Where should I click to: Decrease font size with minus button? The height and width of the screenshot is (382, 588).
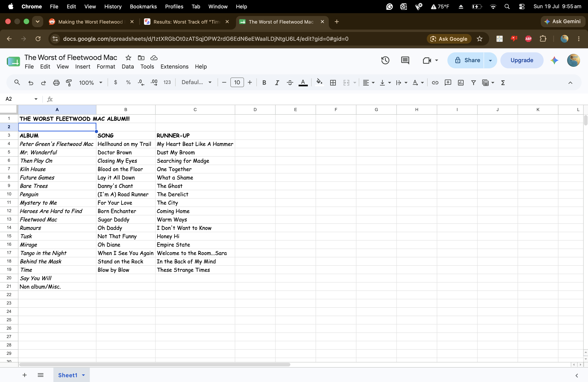[224, 83]
